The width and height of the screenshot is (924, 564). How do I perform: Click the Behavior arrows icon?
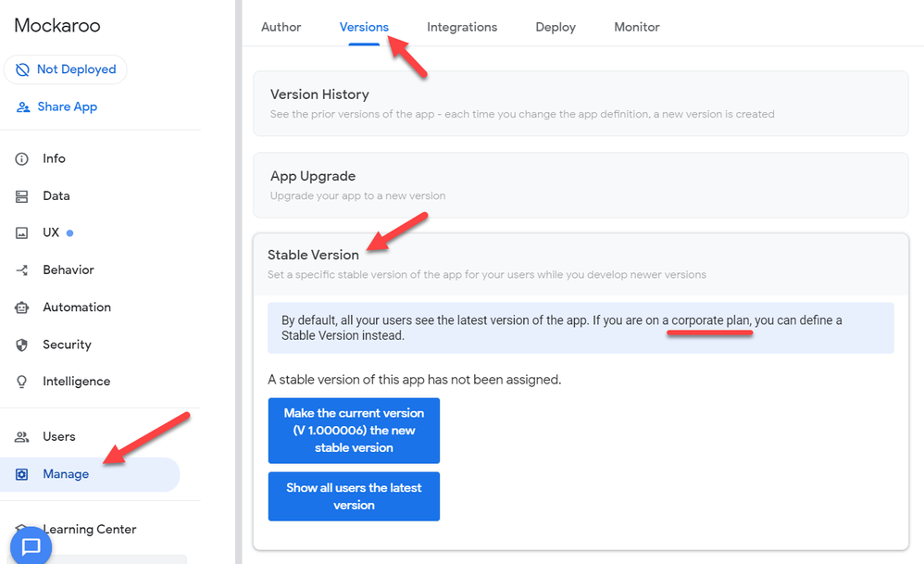pos(22,270)
